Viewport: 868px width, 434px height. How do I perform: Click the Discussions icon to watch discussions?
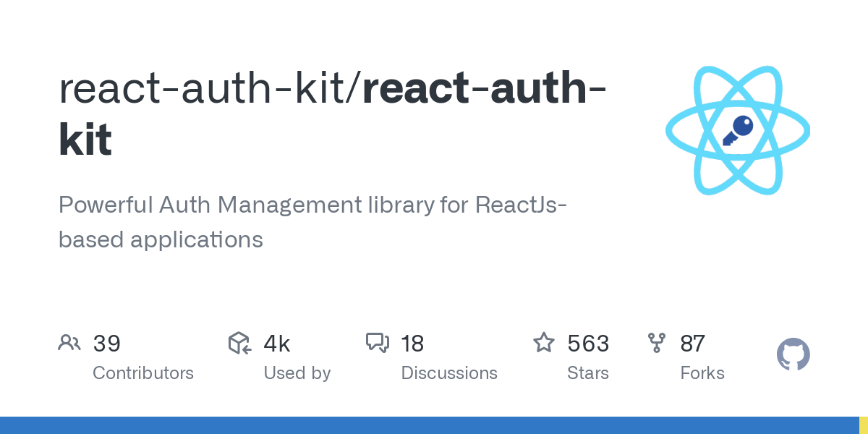379,343
